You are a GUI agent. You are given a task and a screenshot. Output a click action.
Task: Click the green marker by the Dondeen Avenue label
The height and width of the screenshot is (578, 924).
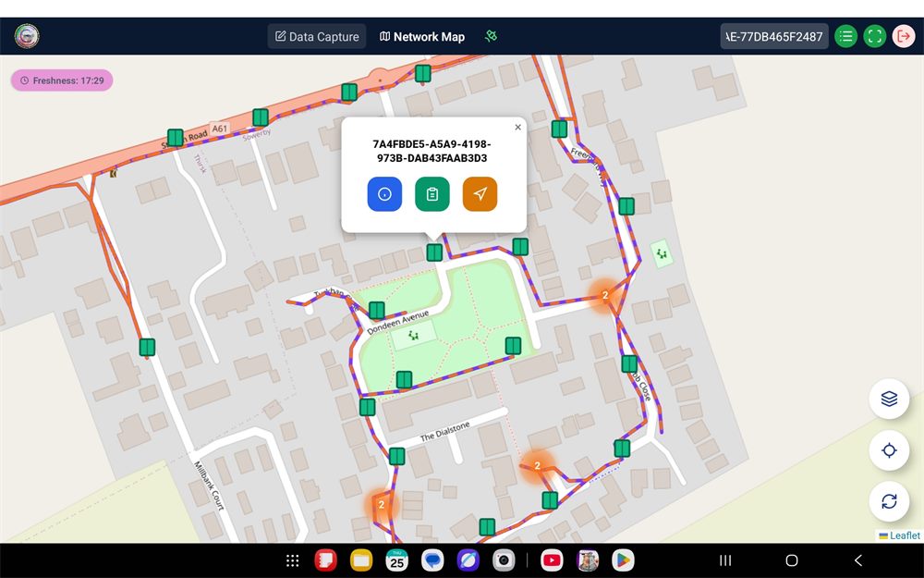point(377,310)
